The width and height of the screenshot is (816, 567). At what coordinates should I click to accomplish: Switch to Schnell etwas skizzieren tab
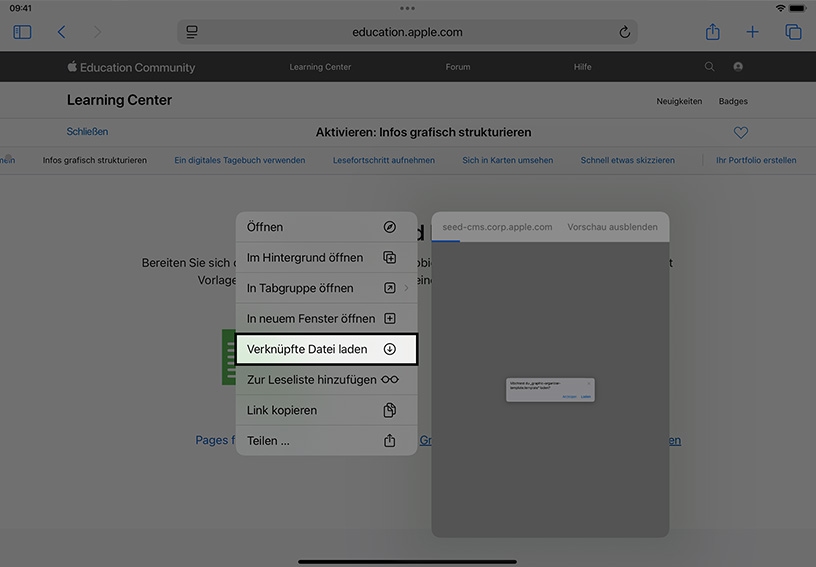point(628,160)
